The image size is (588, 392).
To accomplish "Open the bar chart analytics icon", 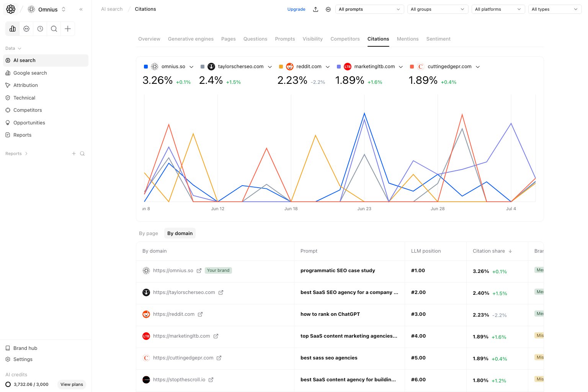I will pos(13,29).
